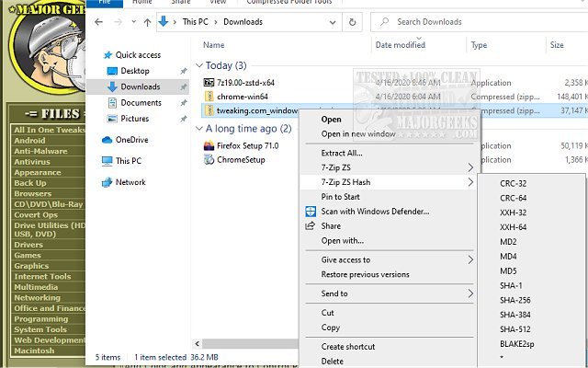
Task: Click the chrome-win64 zip folder icon
Action: (209, 95)
